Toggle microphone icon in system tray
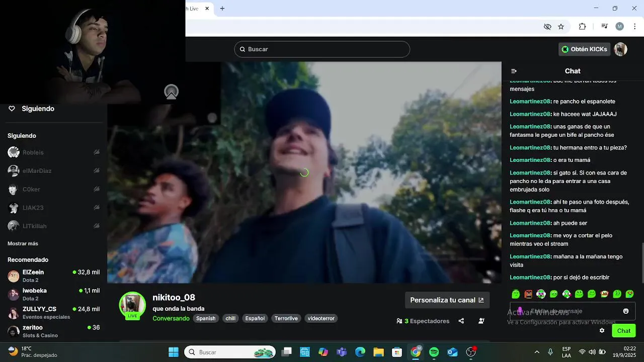The image size is (644, 362). [x=550, y=352]
